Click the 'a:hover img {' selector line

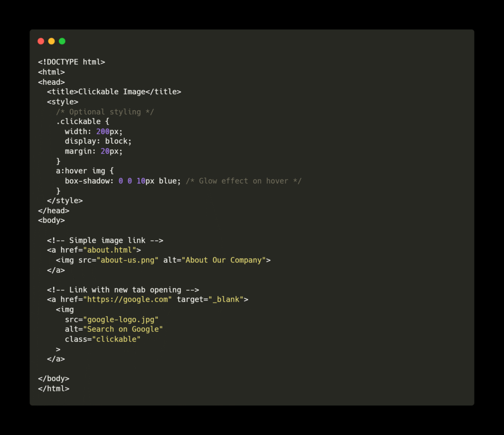85,171
